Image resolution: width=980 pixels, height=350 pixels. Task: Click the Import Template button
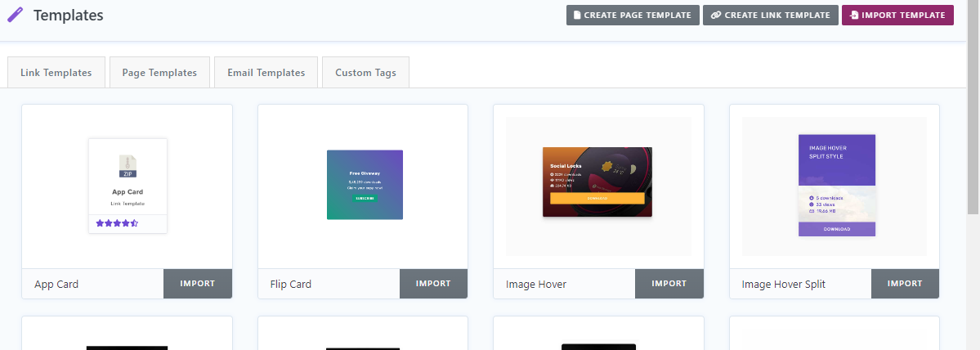(897, 15)
